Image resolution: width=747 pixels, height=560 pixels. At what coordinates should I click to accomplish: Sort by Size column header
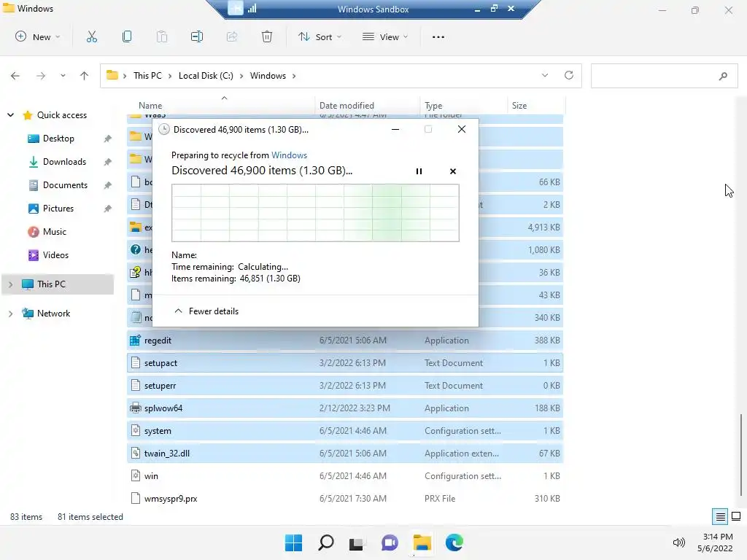(519, 106)
